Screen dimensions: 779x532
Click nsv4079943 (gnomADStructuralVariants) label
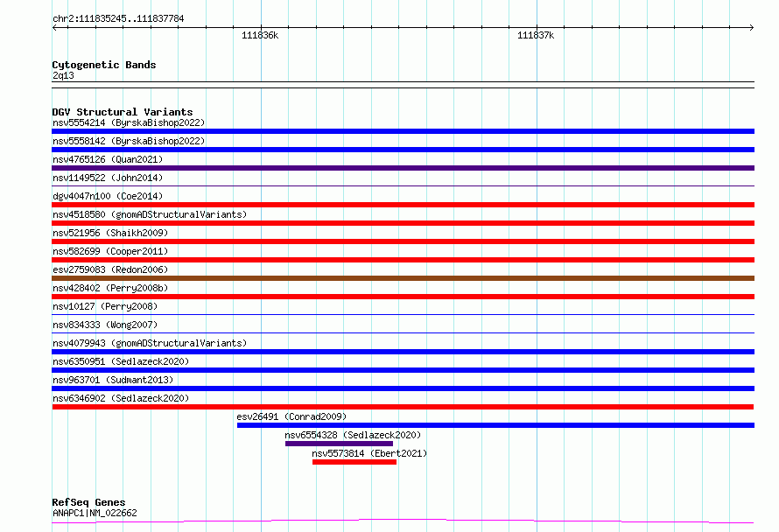(150, 343)
